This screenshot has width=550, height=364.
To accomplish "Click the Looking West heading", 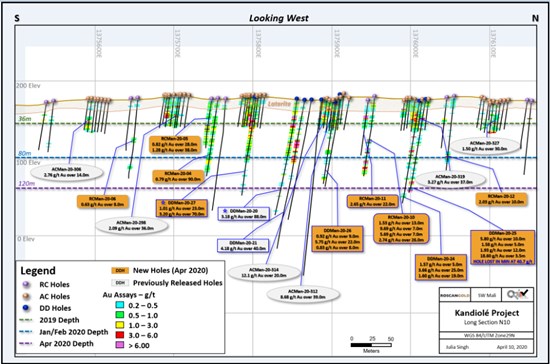I will 279,18.
